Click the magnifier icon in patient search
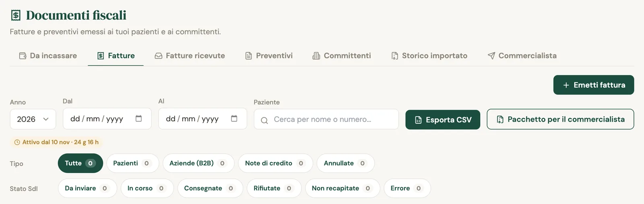The width and height of the screenshot is (644, 204). tap(264, 120)
